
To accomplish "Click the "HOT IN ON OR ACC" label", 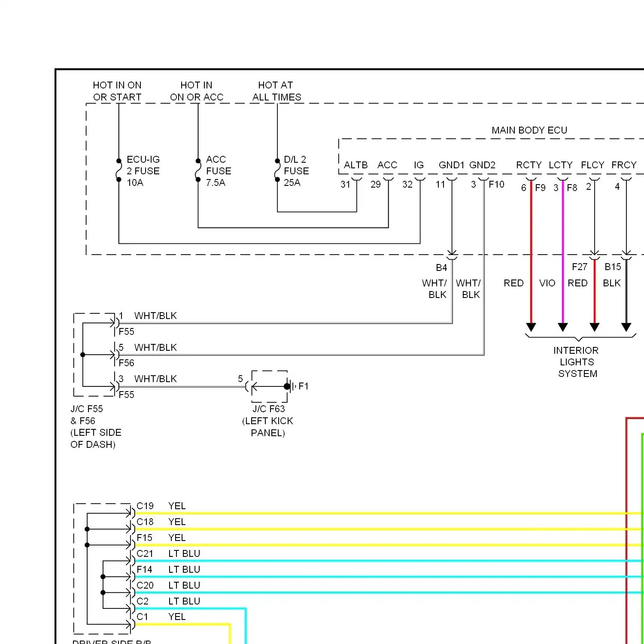I will coord(197,91).
